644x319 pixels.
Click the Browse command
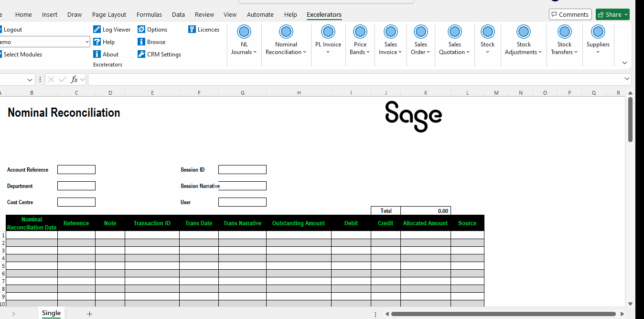pyautogui.click(x=151, y=42)
